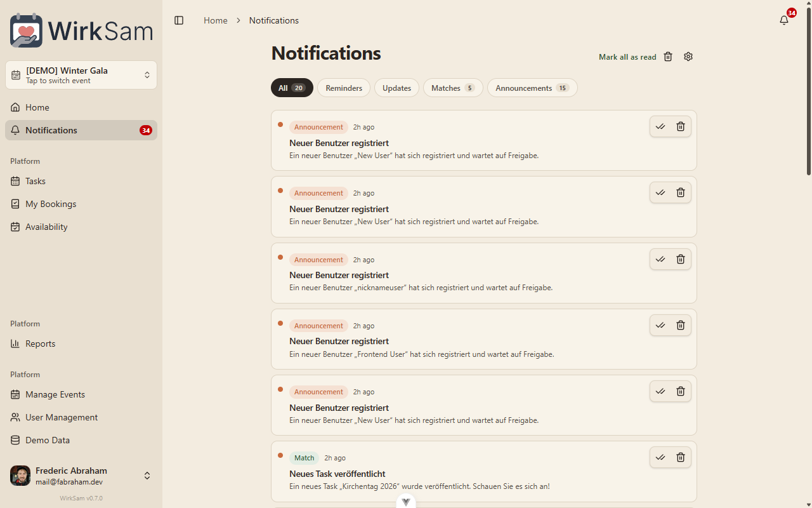This screenshot has width=812, height=508.
Task: Delete the "nicknameuser" registration notification
Action: 681,259
